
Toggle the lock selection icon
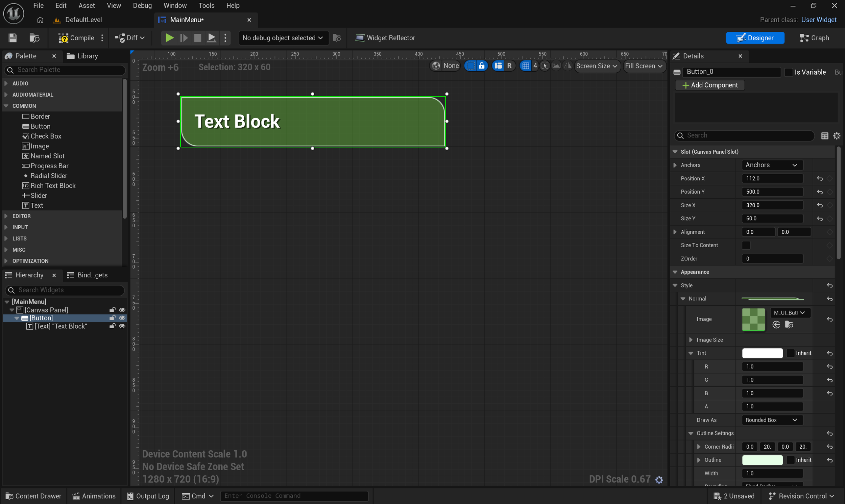click(x=481, y=66)
